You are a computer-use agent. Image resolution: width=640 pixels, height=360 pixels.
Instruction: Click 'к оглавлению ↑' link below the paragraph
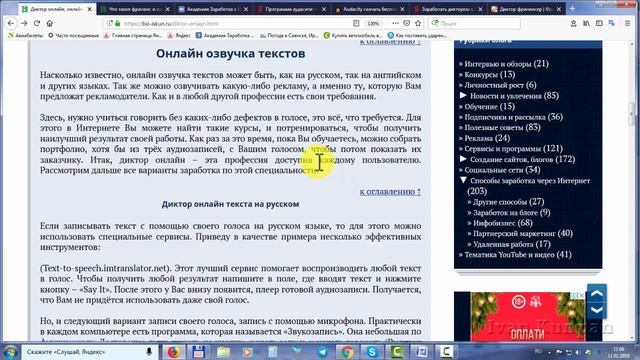click(390, 191)
